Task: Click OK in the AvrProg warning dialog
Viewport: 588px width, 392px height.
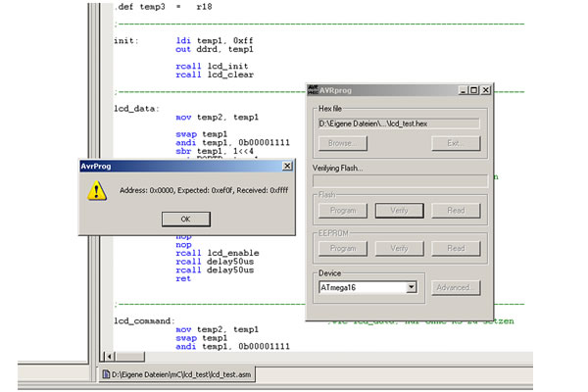Action: click(x=185, y=220)
